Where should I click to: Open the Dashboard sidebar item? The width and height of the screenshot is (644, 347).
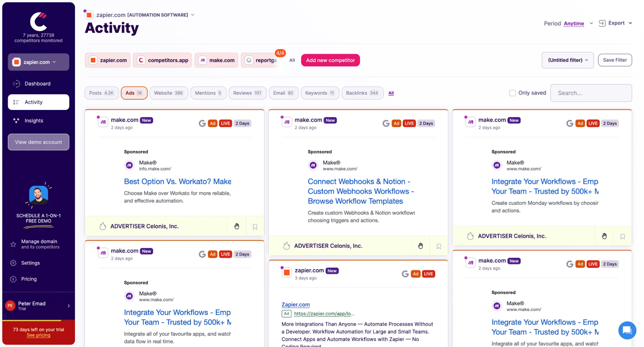(38, 84)
